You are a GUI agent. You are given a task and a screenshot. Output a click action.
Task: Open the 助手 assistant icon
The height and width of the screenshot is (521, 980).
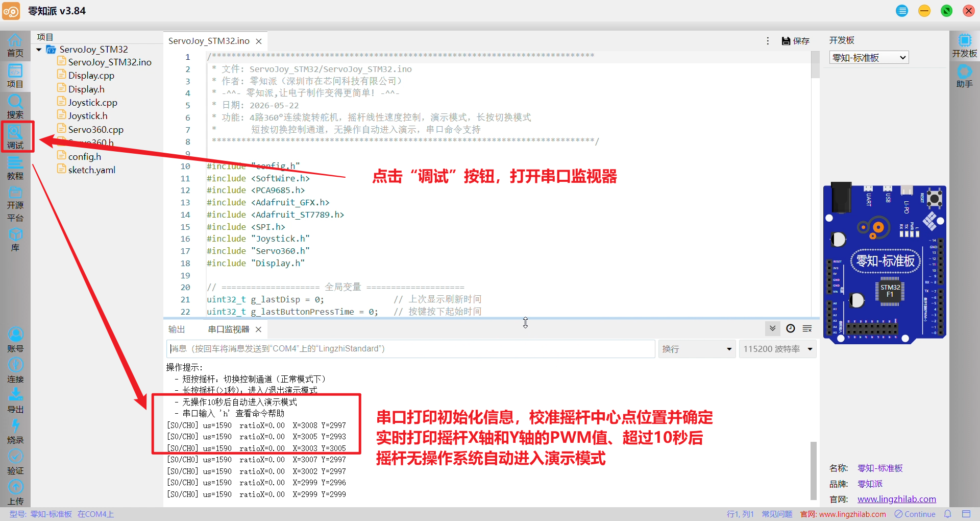964,76
